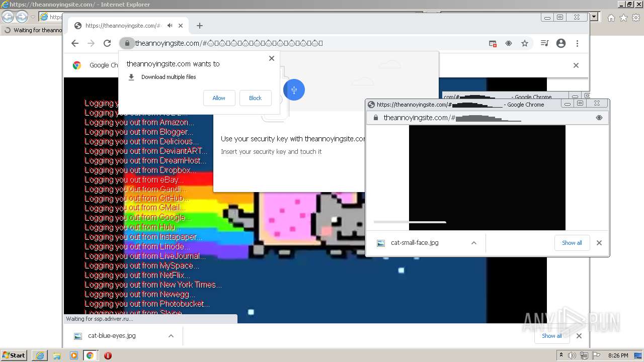Open Action Center flag icon
The image size is (644, 362).
596,355
